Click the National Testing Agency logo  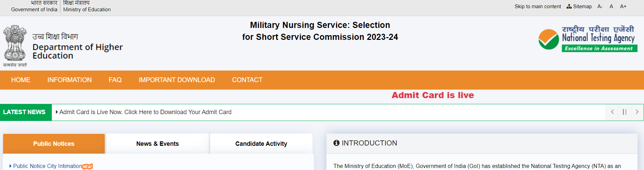pos(588,38)
